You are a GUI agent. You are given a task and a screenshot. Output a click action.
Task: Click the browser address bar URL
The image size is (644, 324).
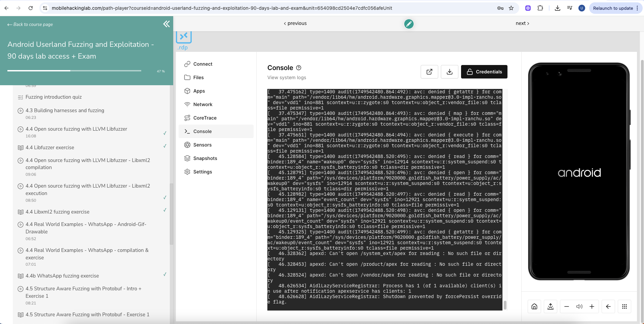coord(222,8)
